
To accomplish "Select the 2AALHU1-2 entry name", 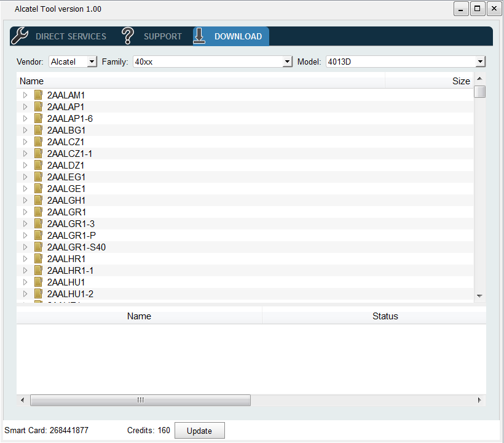I will 71,293.
